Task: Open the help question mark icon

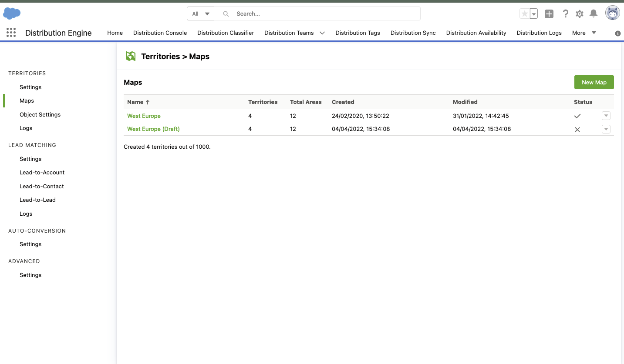Action: pyautogui.click(x=565, y=14)
